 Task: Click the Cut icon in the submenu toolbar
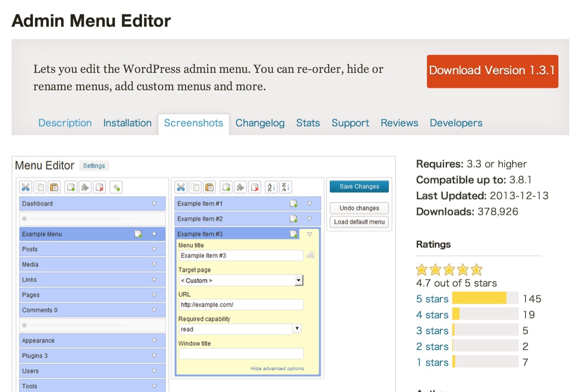click(181, 187)
